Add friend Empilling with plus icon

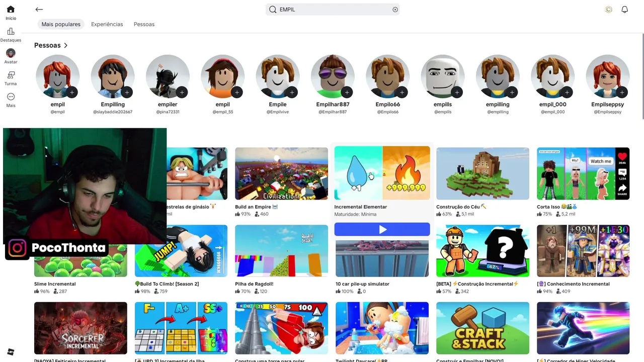pyautogui.click(x=127, y=92)
